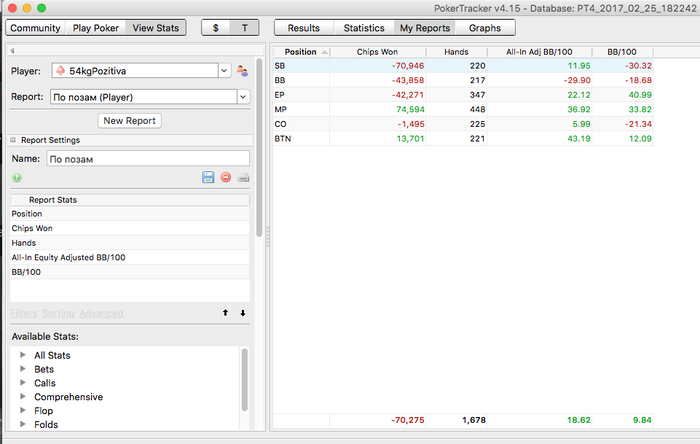This screenshot has height=444, width=700.
Task: Select Chips Won in Report Stats list
Action: [129, 228]
